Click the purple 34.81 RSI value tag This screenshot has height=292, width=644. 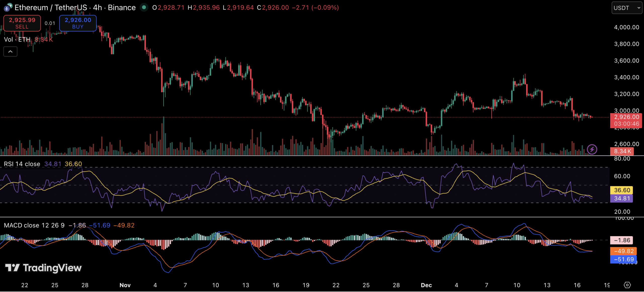pyautogui.click(x=622, y=198)
